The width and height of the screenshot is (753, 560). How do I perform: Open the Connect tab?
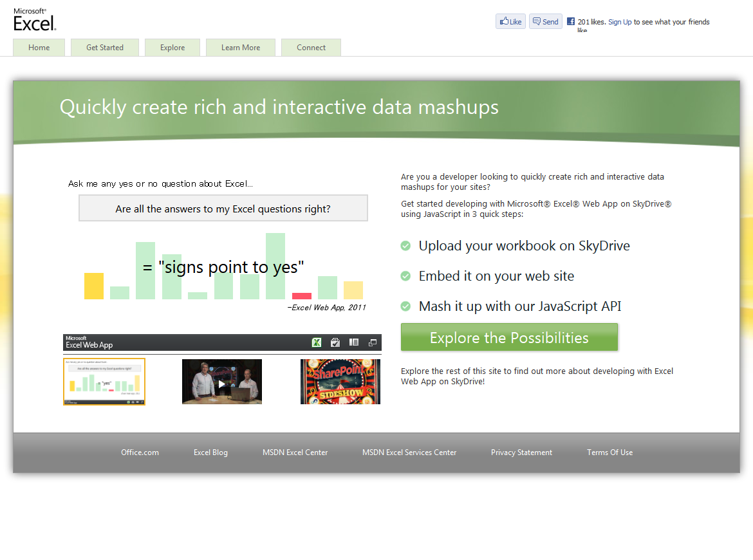click(311, 48)
